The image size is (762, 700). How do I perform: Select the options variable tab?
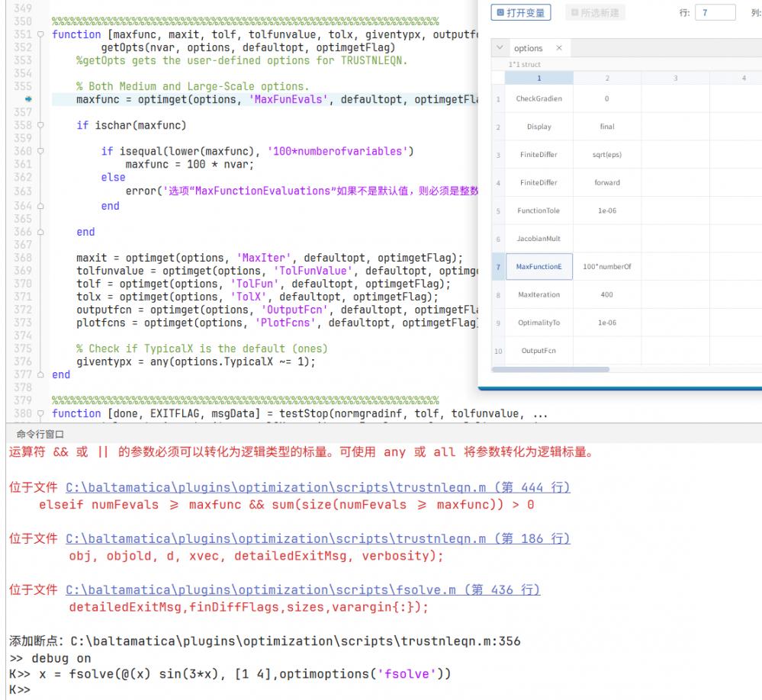point(529,48)
